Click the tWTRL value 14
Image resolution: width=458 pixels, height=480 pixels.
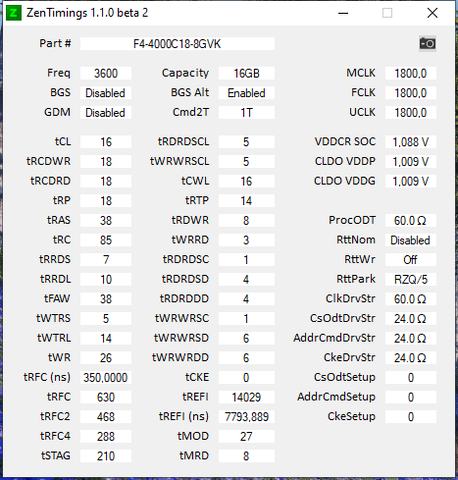click(x=106, y=338)
